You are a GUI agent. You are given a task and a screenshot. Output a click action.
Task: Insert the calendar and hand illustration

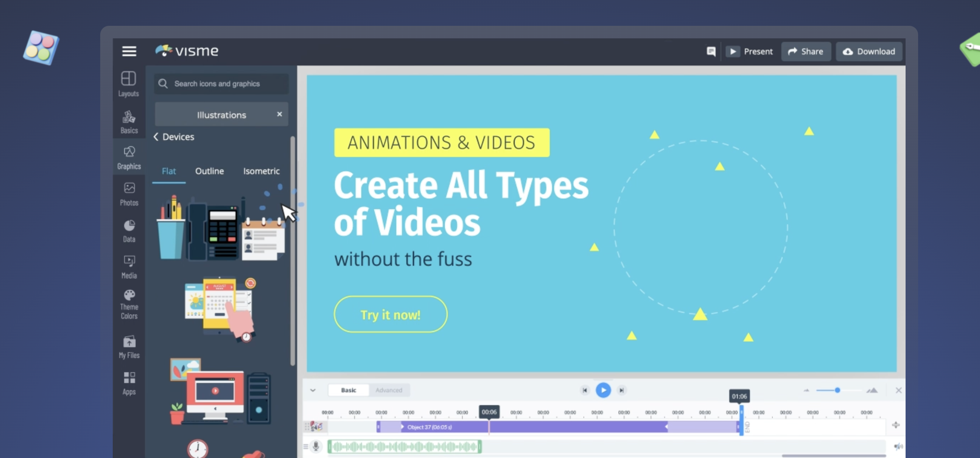point(220,309)
